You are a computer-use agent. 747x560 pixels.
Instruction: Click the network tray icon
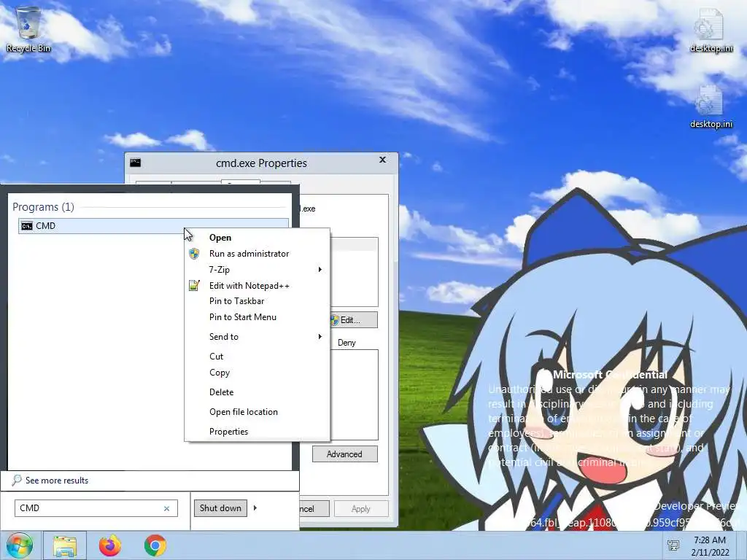pos(673,545)
